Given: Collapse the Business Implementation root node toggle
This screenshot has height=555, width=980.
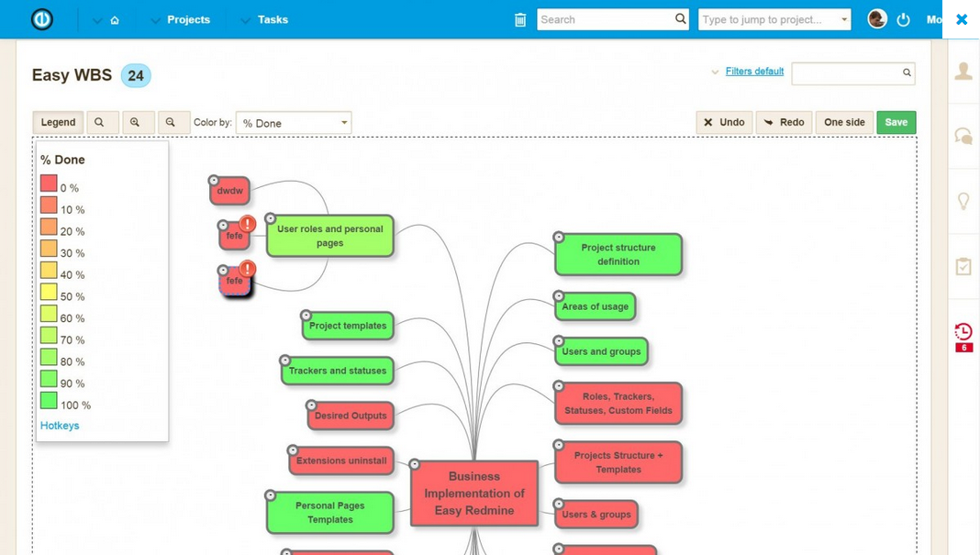Looking at the screenshot, I should (415, 464).
